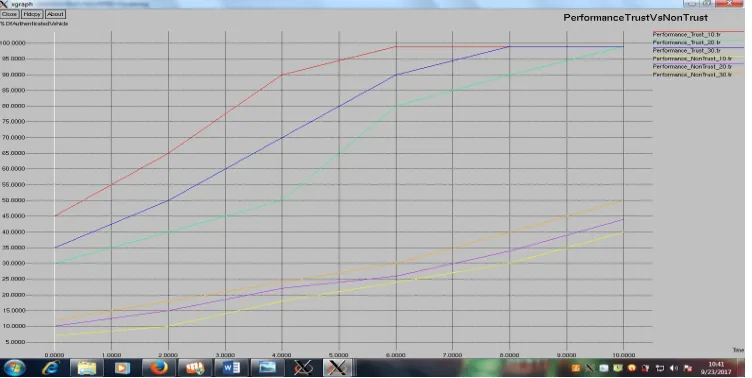Click the PerformanceTrustVsNonTrust graph title
Viewport: 752px width, 378px height.
tap(635, 18)
